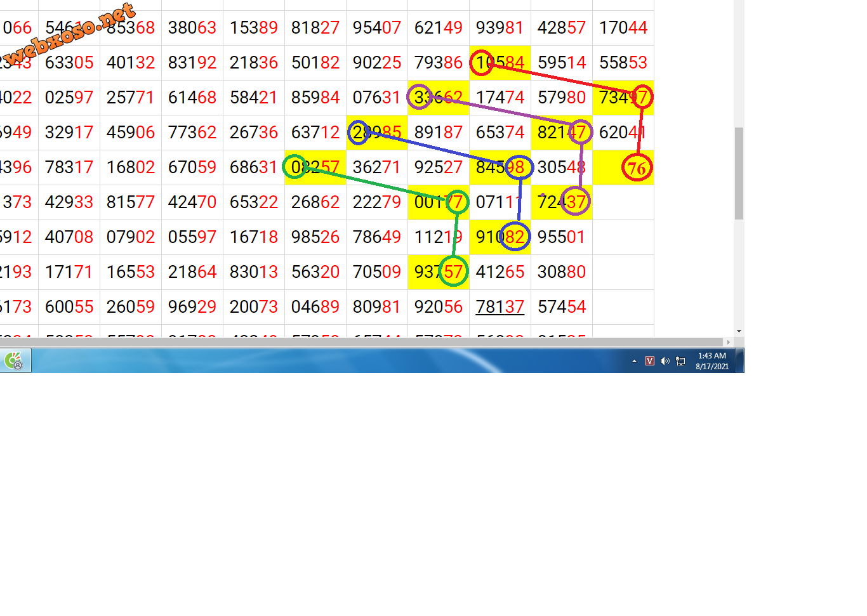Open the clock showing 1:43 AM
The image size is (867, 616).
(x=711, y=361)
